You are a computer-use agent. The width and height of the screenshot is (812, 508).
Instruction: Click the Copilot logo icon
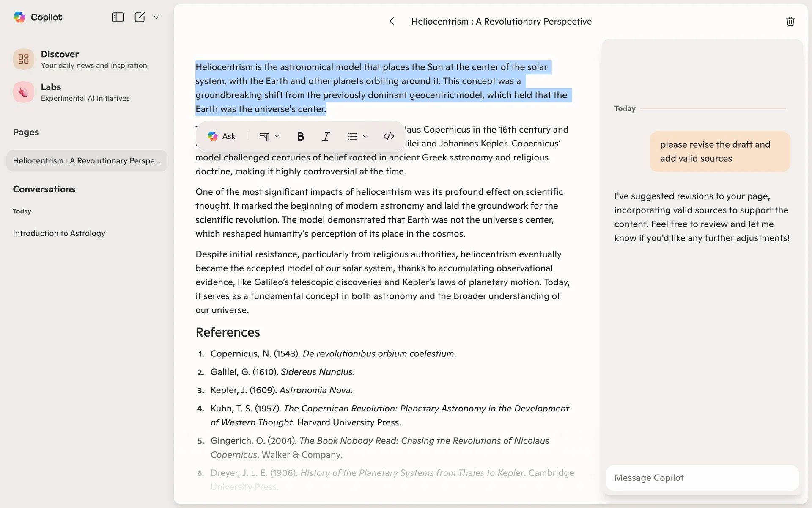tap(19, 17)
